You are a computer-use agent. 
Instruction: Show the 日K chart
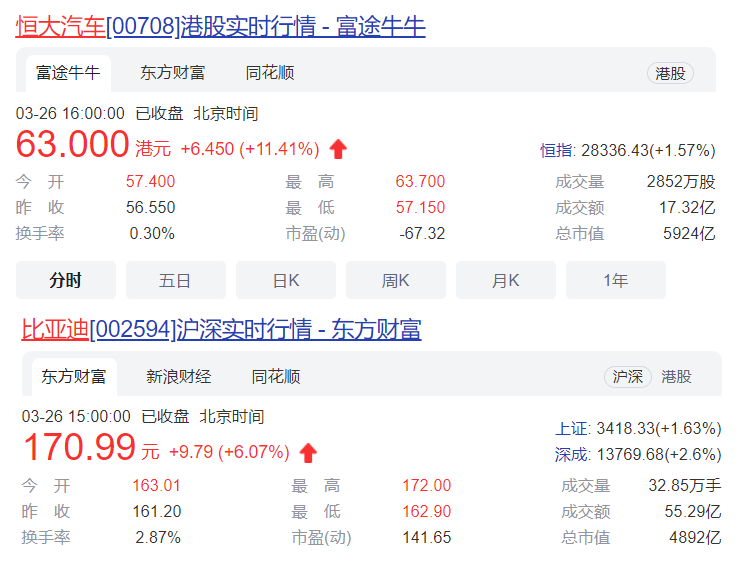[285, 280]
